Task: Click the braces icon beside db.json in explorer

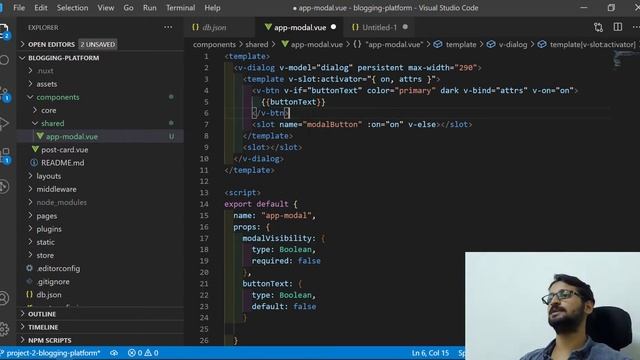Action: [x=29, y=294]
